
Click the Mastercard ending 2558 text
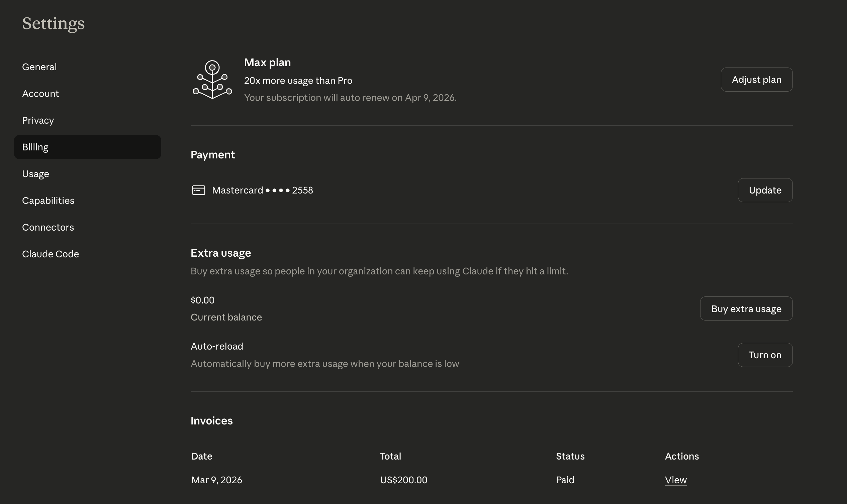tap(262, 190)
